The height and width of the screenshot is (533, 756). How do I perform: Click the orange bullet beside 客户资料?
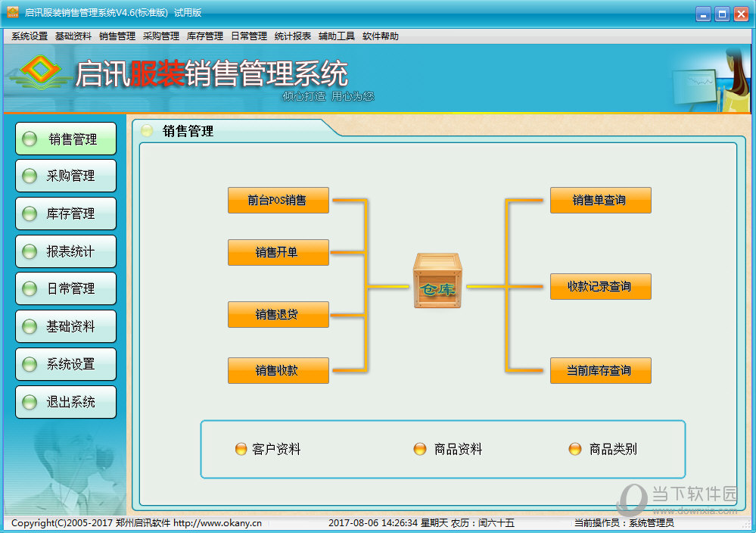[241, 449]
